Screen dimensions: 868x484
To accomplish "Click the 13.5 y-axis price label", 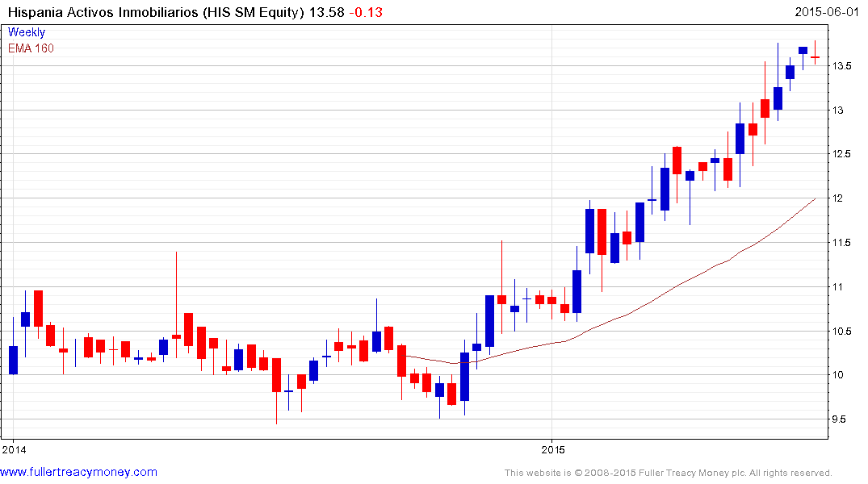I will click(x=841, y=66).
